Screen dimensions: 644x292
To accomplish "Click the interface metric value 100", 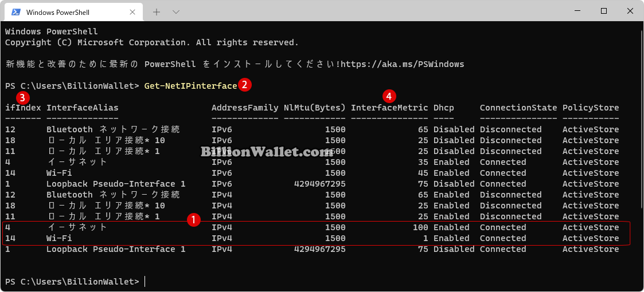I will coord(420,227).
